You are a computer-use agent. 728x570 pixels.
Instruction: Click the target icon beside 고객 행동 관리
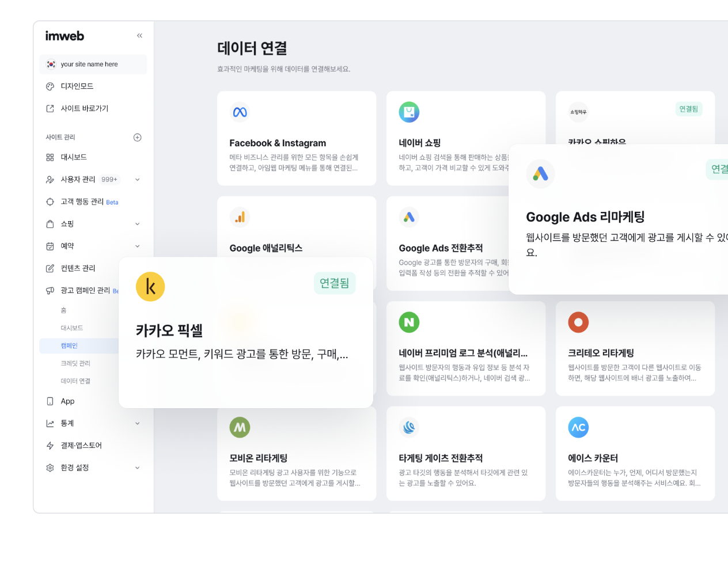(50, 202)
